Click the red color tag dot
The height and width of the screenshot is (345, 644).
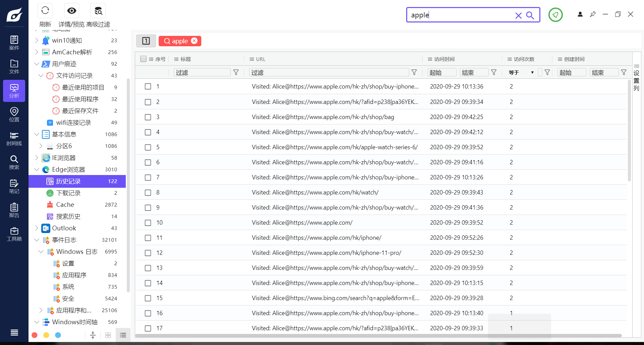[35, 335]
